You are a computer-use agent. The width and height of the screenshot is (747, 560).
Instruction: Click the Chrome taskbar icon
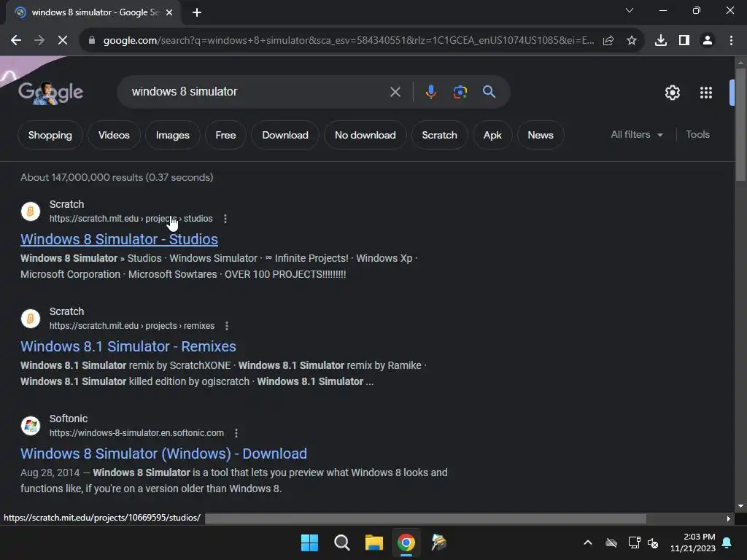[x=406, y=542]
